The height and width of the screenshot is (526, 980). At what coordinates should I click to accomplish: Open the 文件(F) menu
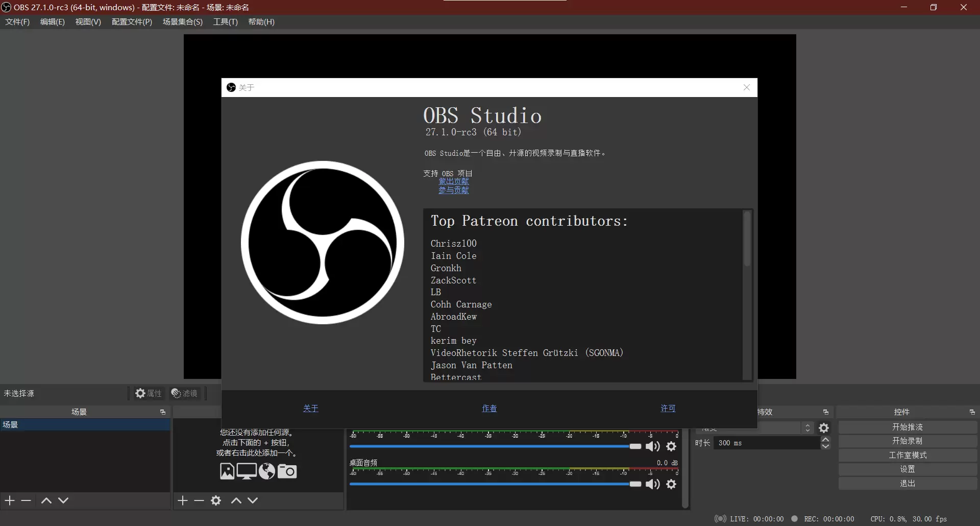coord(17,22)
